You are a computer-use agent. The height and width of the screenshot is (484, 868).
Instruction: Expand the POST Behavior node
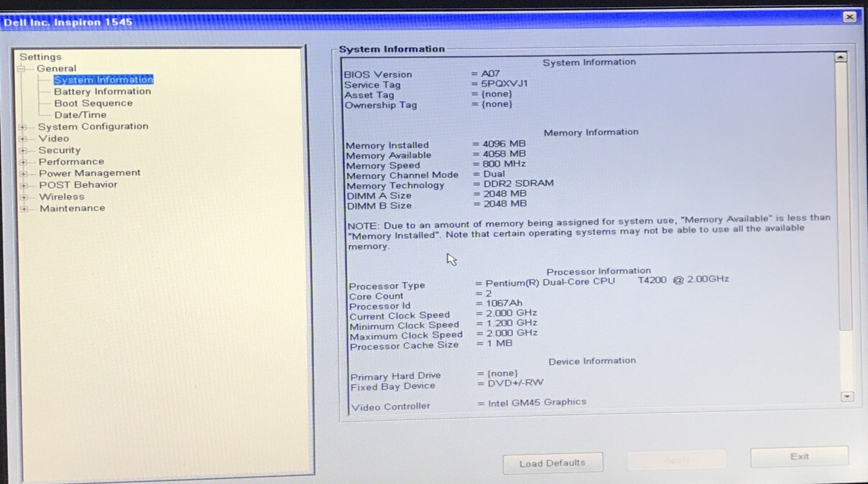point(24,185)
